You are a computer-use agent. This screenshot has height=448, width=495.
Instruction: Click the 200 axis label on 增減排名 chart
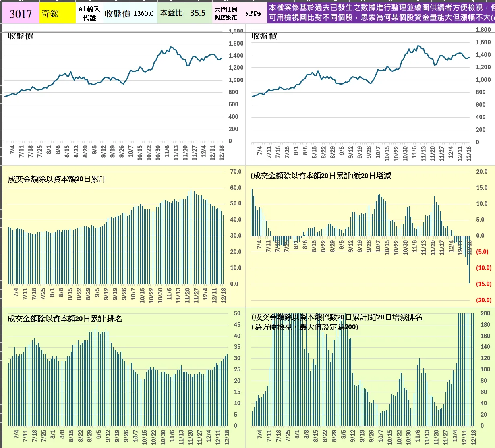pyautogui.click(x=485, y=313)
